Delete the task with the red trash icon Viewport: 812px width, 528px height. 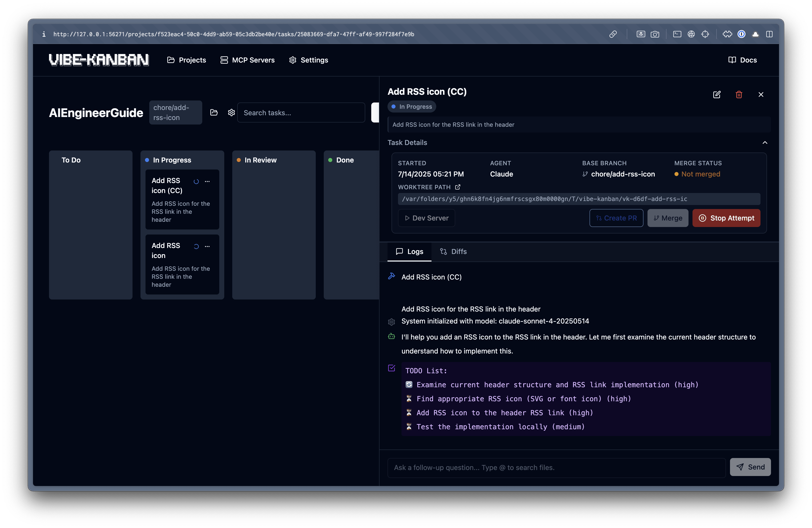point(739,94)
